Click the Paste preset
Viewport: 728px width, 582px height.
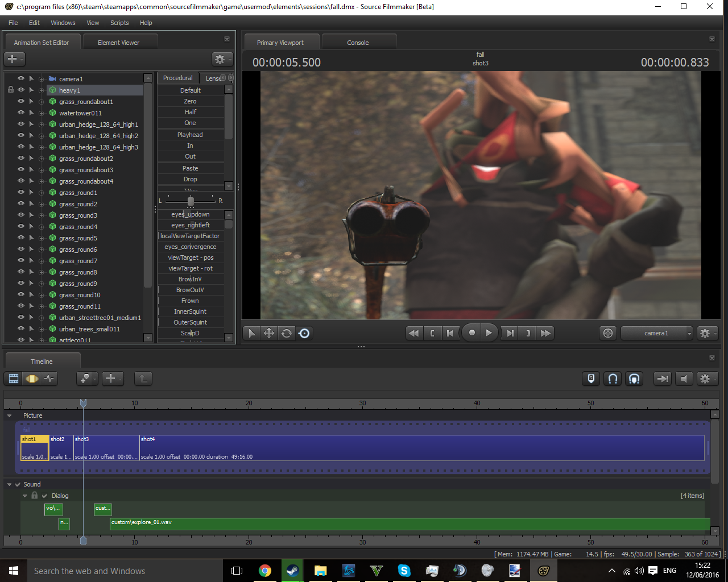pyautogui.click(x=191, y=168)
